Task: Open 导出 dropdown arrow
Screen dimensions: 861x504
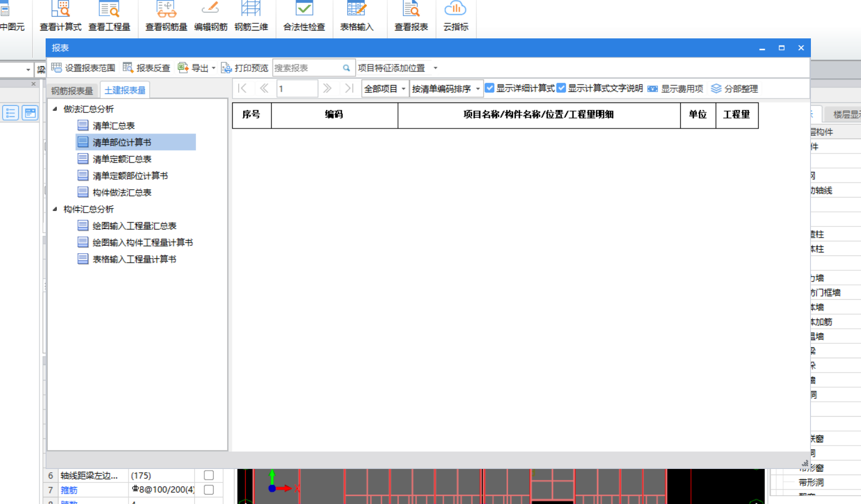Action: [213, 68]
